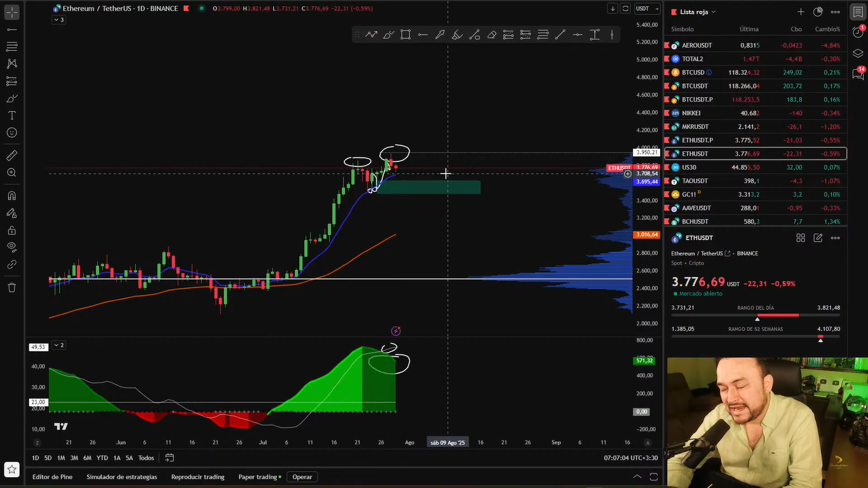This screenshot has width=868, height=488.
Task: Open the patterns tool in left sidebar
Action: tap(11, 64)
